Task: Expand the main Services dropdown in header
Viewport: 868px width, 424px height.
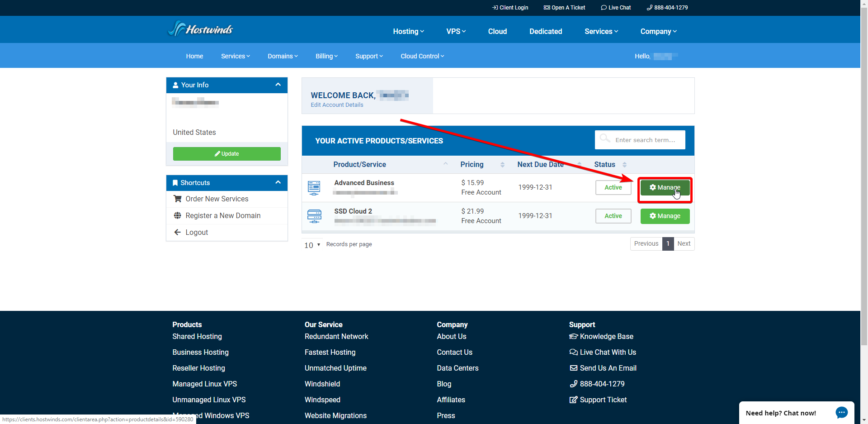Action: [x=601, y=31]
